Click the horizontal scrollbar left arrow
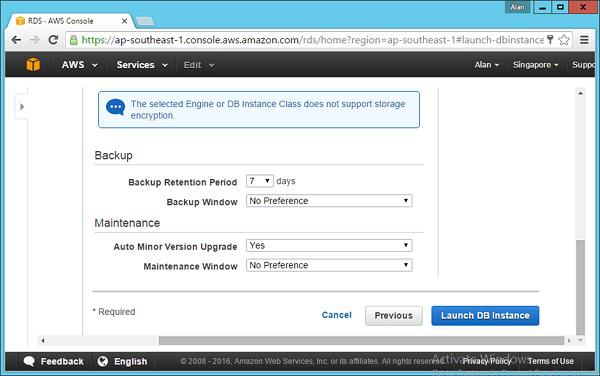Screen dimensions: 600x376 (x=43, y=340)
